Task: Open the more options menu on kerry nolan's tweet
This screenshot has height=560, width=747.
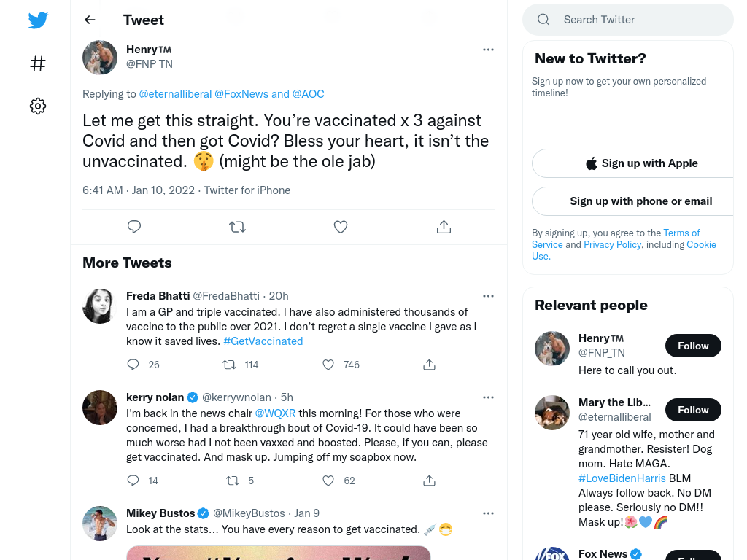Action: coord(488,397)
